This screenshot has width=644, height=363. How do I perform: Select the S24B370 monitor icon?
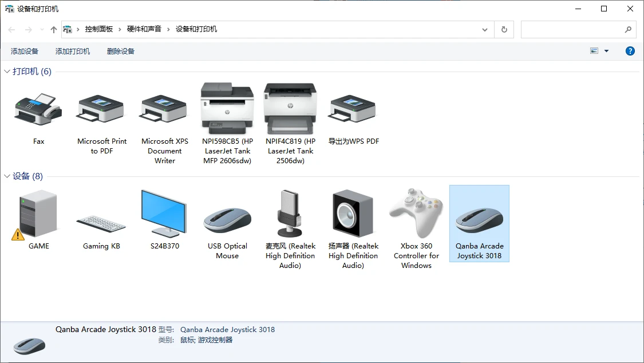(x=164, y=214)
